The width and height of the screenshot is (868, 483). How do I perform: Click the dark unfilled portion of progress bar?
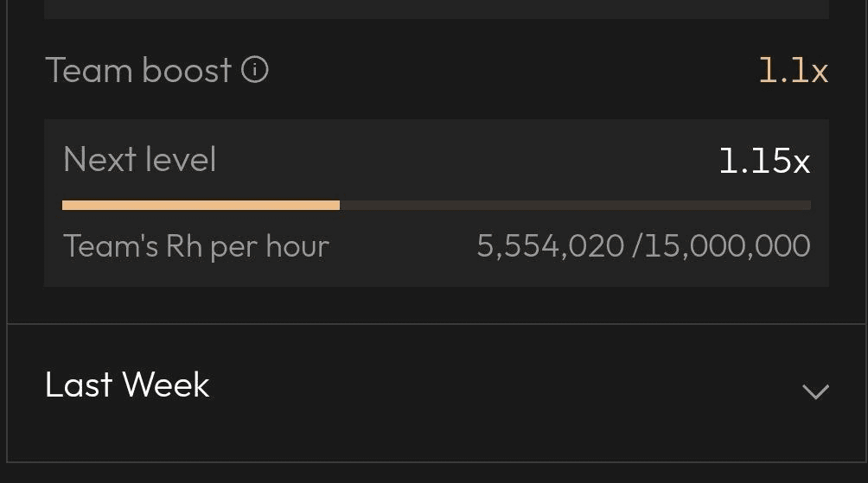click(575, 206)
